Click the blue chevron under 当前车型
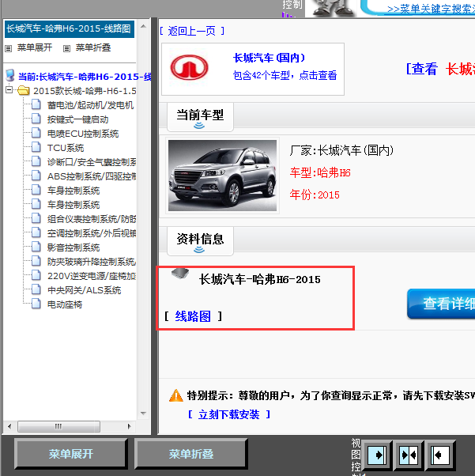 [x=199, y=126]
